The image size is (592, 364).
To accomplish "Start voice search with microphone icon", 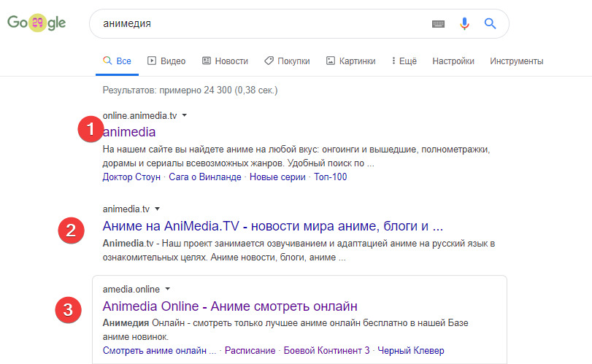I will (464, 24).
